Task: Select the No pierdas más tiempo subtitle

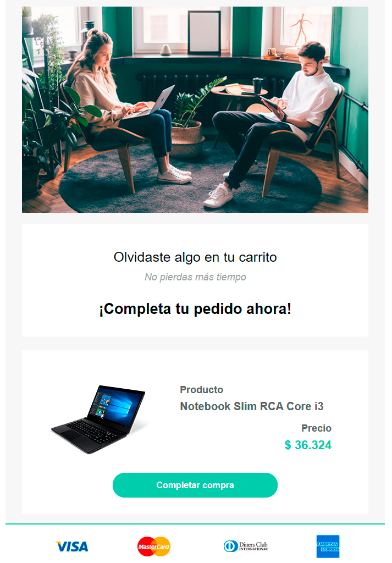Action: point(195,277)
